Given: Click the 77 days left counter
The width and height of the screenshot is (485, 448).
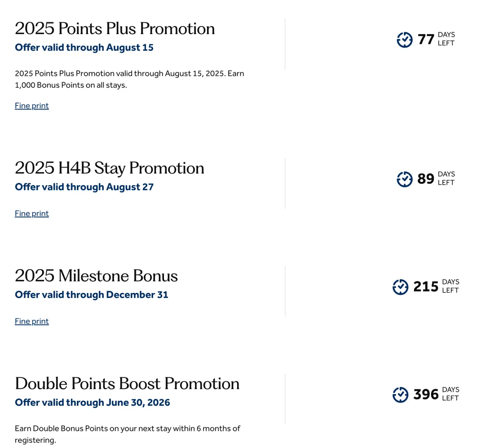Looking at the screenshot, I should coord(426,40).
